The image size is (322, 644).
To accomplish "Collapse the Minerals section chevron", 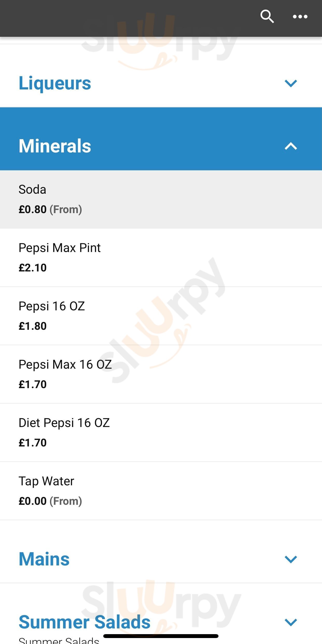I will click(291, 146).
